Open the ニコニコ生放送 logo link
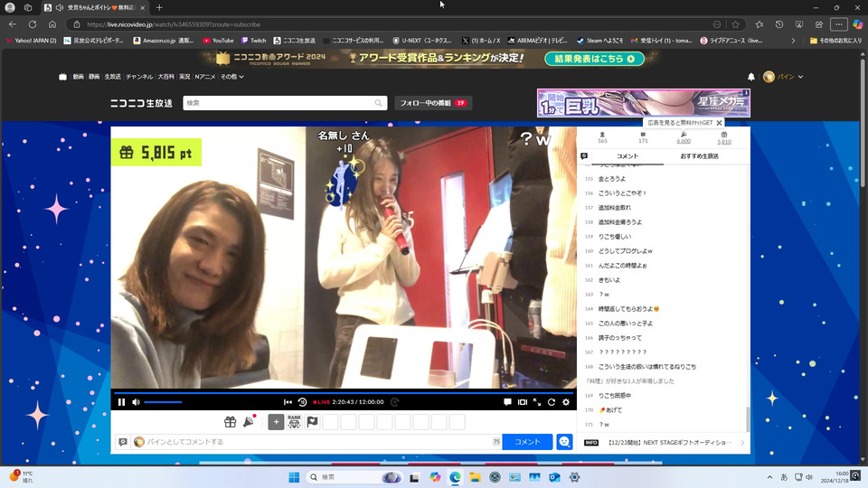The height and width of the screenshot is (488, 868). coord(141,103)
